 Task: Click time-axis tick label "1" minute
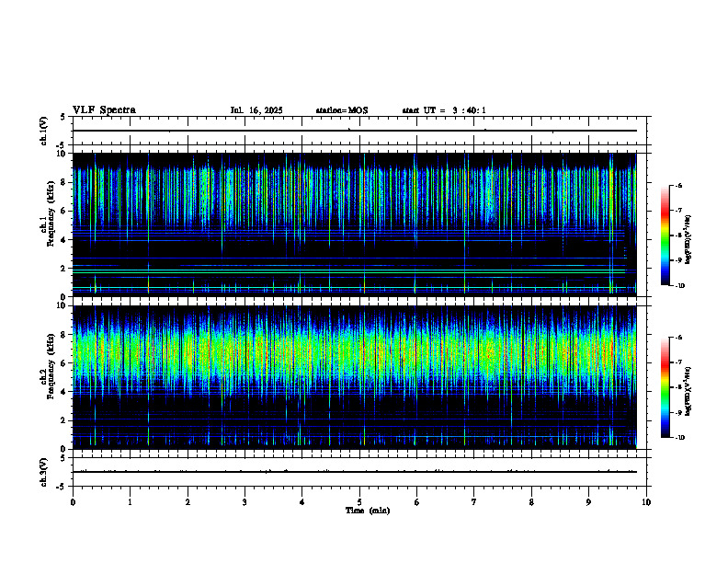pyautogui.click(x=130, y=502)
